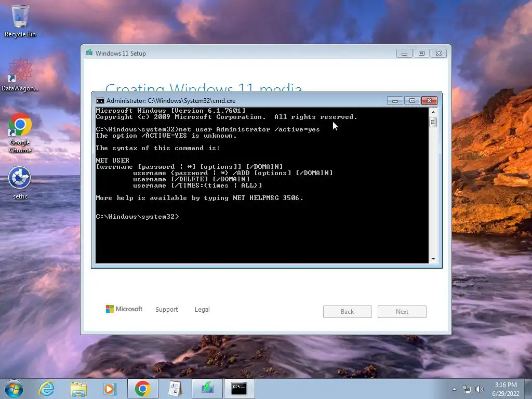Click the Windows 11 Setup title icon
This screenshot has width=532, height=399.
[89, 52]
